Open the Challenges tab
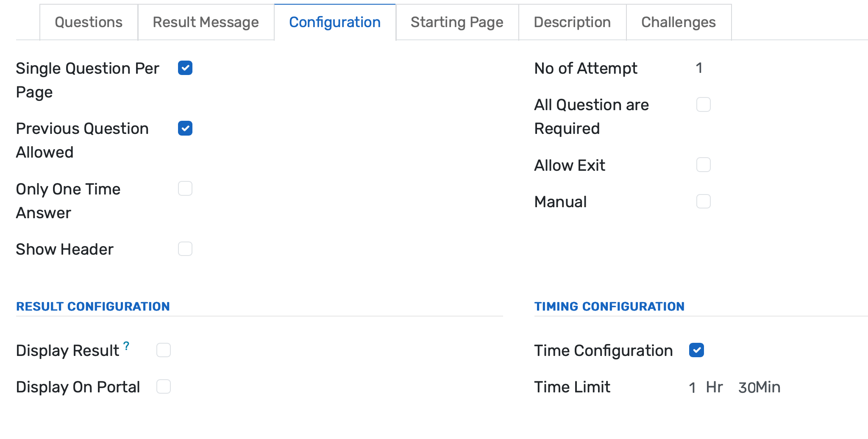The width and height of the screenshot is (868, 439). coord(678,22)
